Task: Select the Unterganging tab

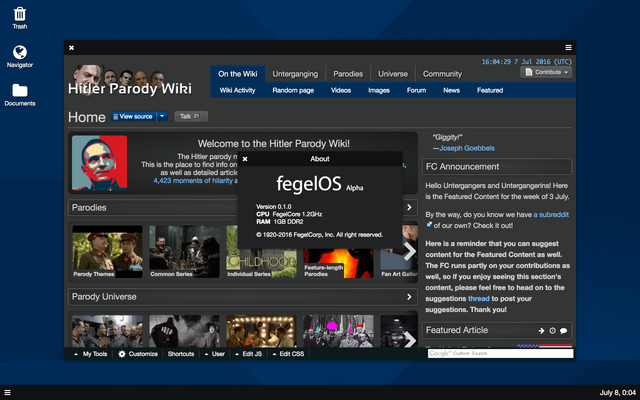Action: pyautogui.click(x=295, y=74)
